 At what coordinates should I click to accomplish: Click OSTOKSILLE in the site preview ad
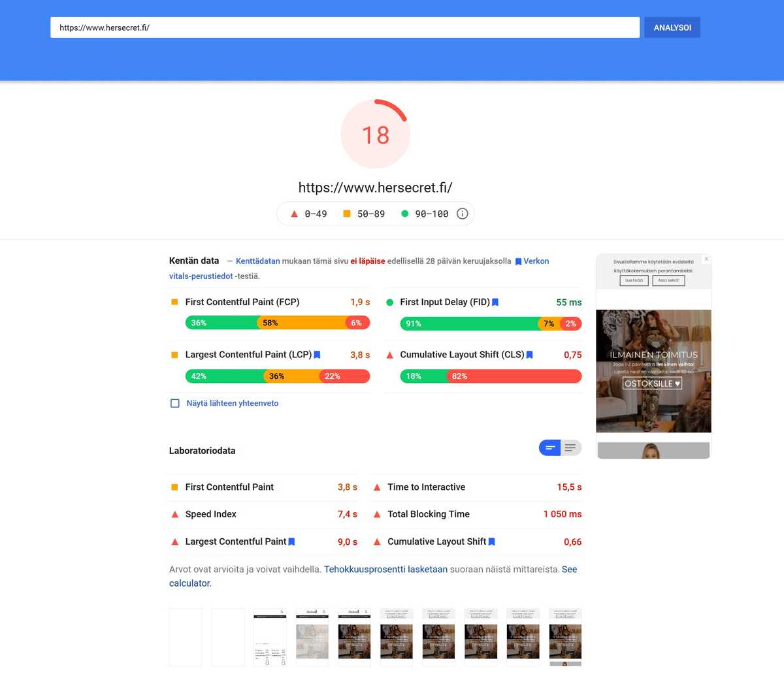pos(653,383)
